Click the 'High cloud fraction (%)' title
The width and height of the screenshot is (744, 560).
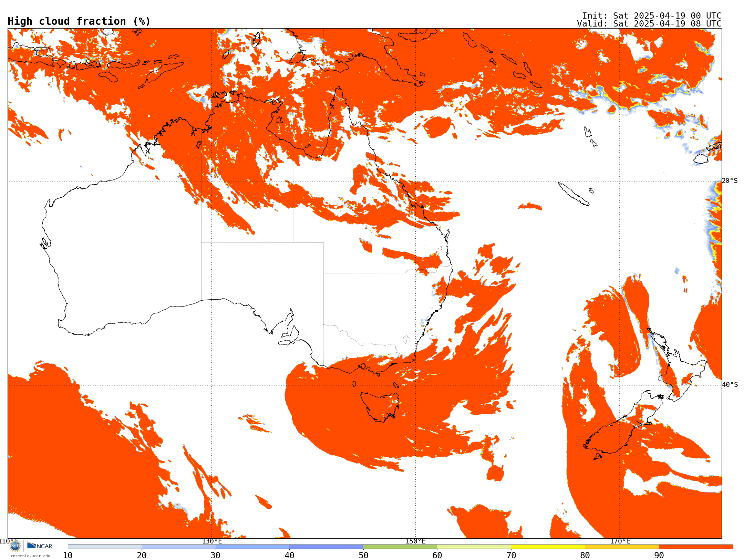click(79, 21)
